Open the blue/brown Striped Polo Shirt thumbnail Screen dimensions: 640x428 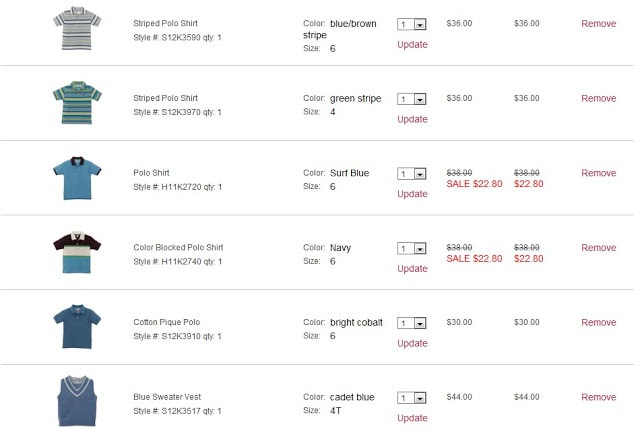click(x=77, y=29)
